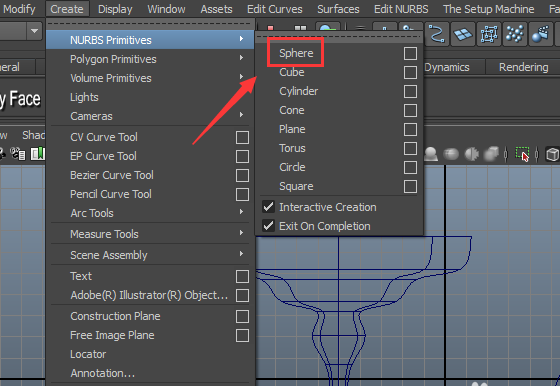The image size is (560, 386).
Task: Toggle the Interactive Creation checkmark
Action: click(268, 207)
